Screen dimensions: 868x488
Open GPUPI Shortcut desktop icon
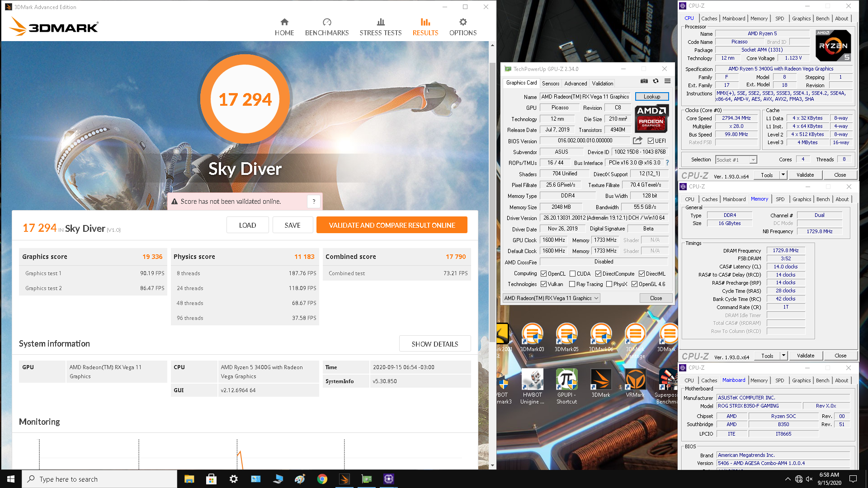566,386
